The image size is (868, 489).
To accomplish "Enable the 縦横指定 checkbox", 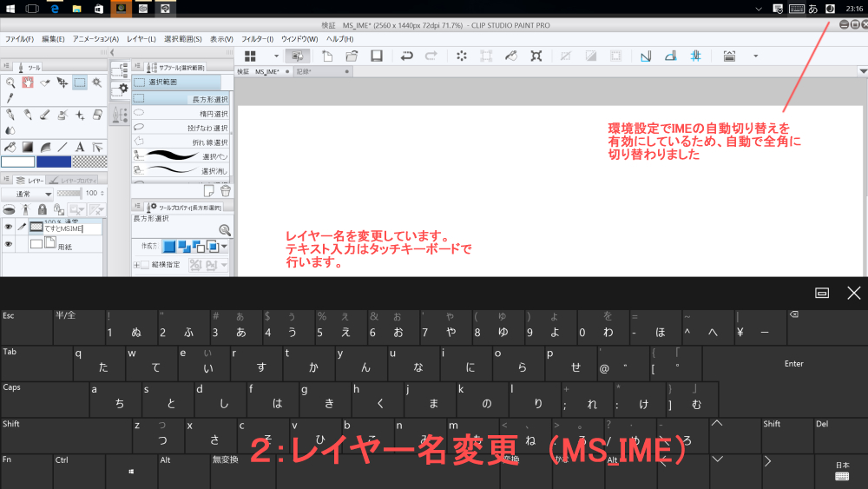I will (147, 264).
